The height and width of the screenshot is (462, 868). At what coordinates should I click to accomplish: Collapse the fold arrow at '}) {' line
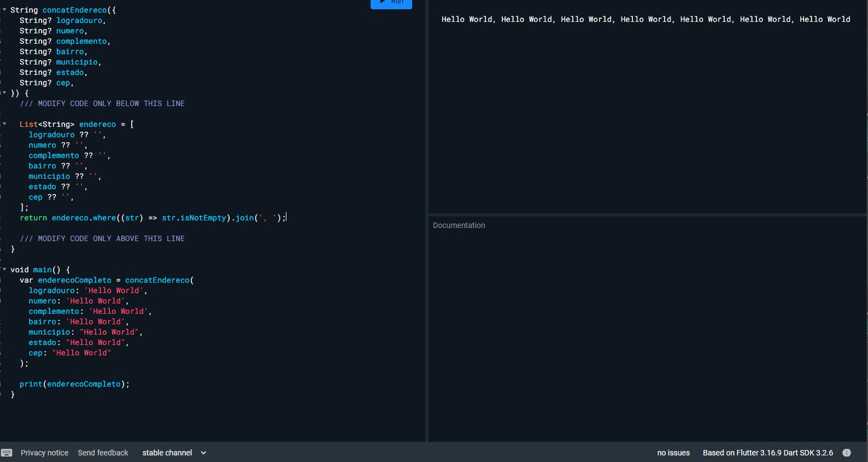tap(4, 93)
